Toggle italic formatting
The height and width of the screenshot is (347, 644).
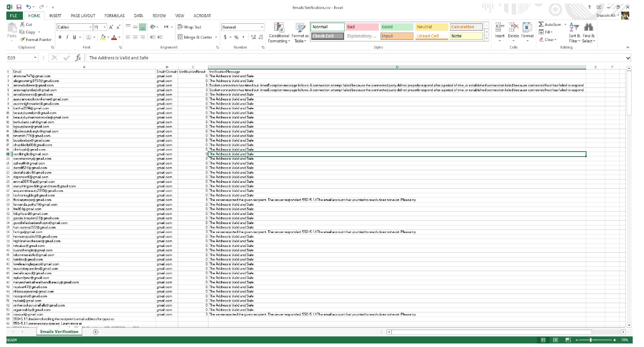(x=67, y=37)
